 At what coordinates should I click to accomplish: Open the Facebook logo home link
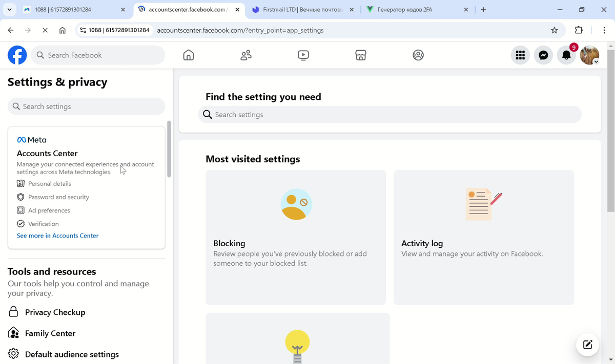(x=17, y=55)
